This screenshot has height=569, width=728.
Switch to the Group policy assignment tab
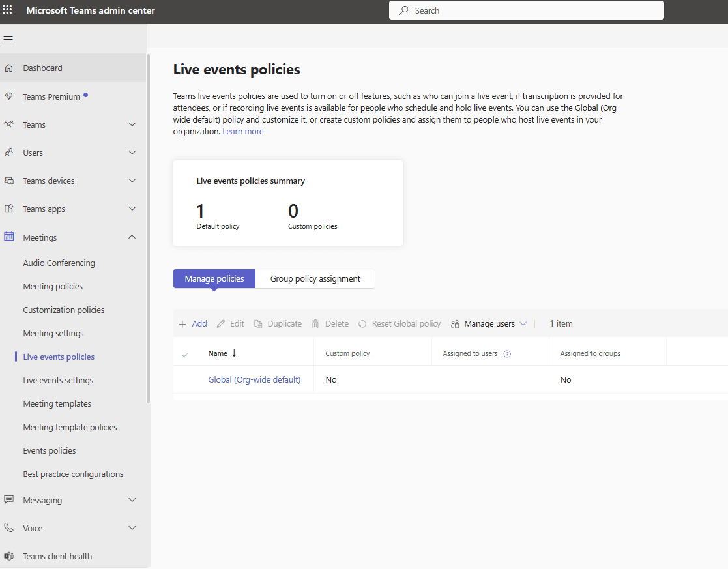tap(315, 278)
